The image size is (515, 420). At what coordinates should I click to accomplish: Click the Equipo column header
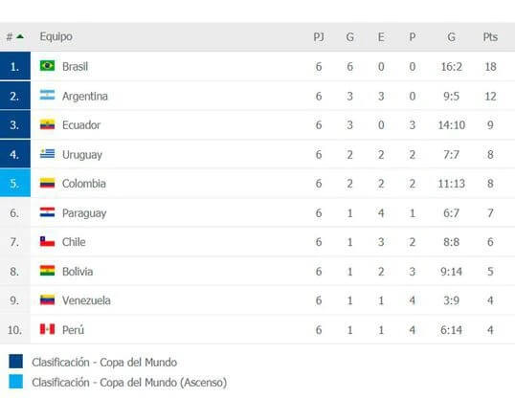point(56,36)
